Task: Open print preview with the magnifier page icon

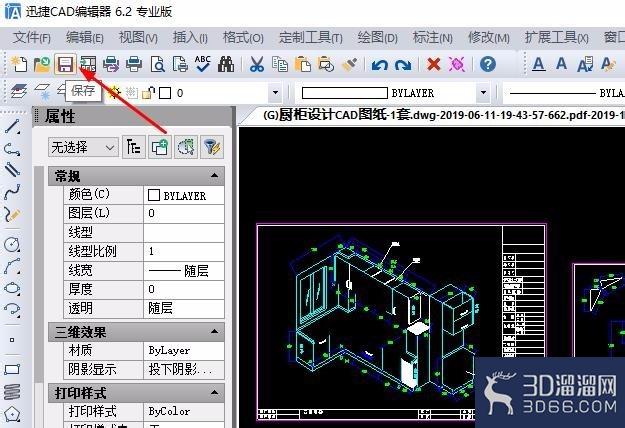Action: 157,64
